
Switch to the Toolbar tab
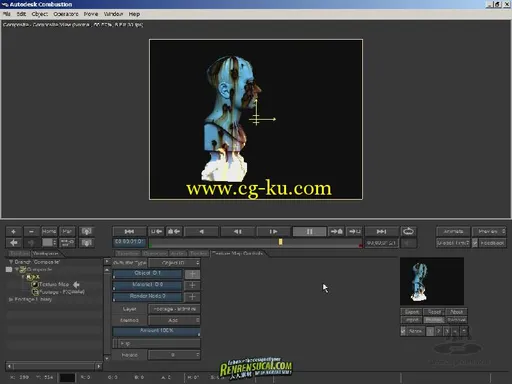point(19,254)
